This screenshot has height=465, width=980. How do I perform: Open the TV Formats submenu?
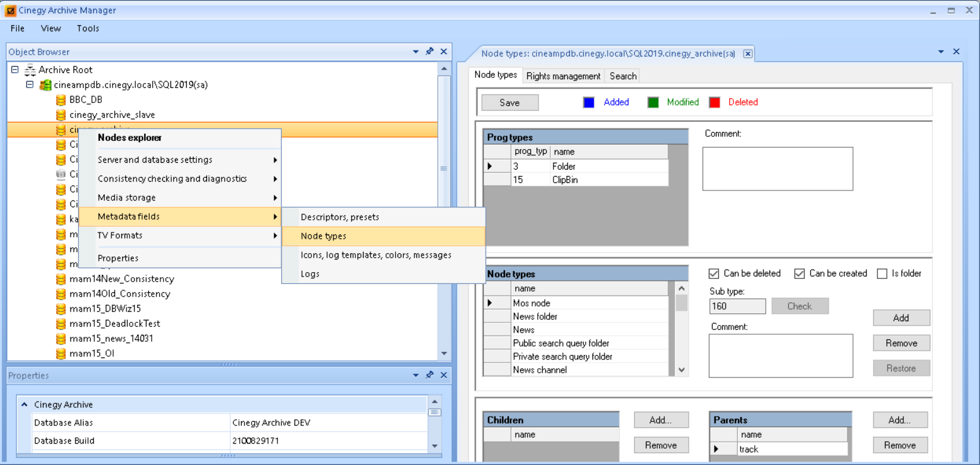pyautogui.click(x=179, y=235)
